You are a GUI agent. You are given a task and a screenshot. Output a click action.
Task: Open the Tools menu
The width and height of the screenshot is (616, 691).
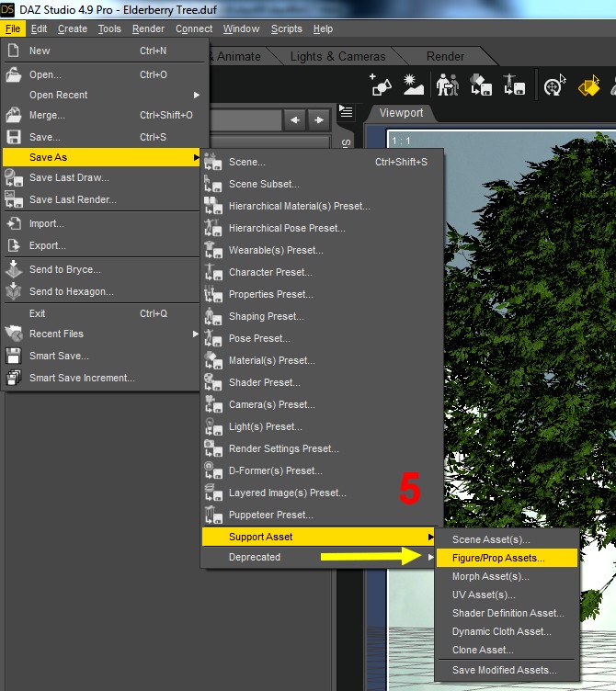tap(109, 28)
